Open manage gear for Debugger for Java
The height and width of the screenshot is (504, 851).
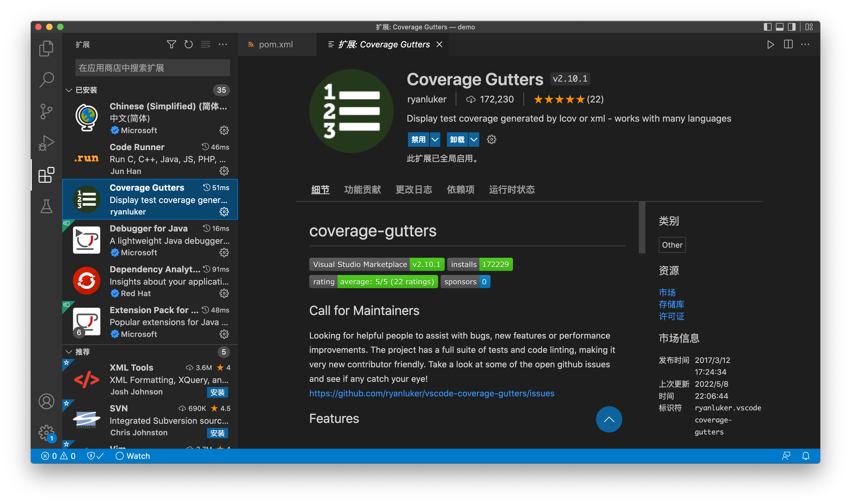[224, 253]
